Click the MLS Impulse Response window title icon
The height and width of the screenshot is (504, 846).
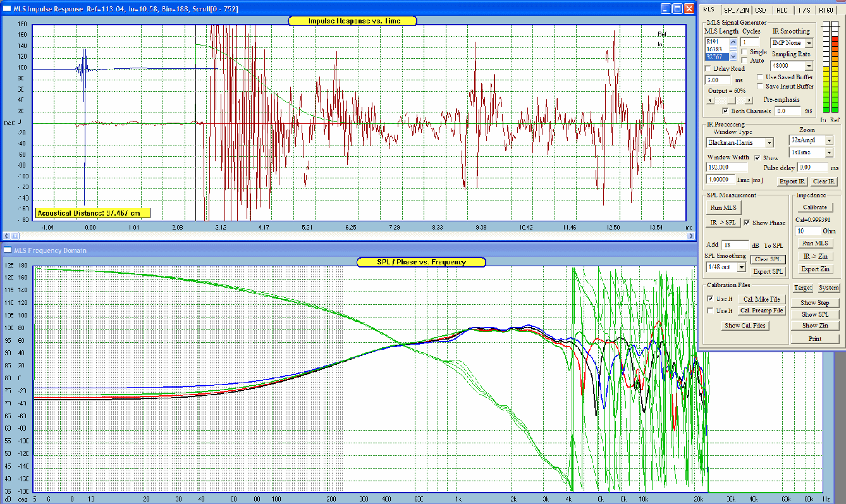pyautogui.click(x=7, y=8)
